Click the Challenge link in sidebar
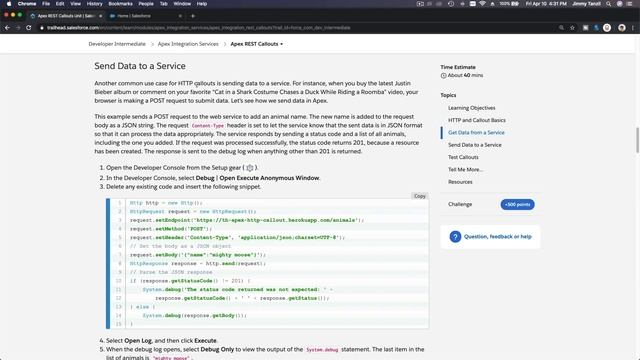This screenshot has height=360, width=640. click(x=460, y=204)
